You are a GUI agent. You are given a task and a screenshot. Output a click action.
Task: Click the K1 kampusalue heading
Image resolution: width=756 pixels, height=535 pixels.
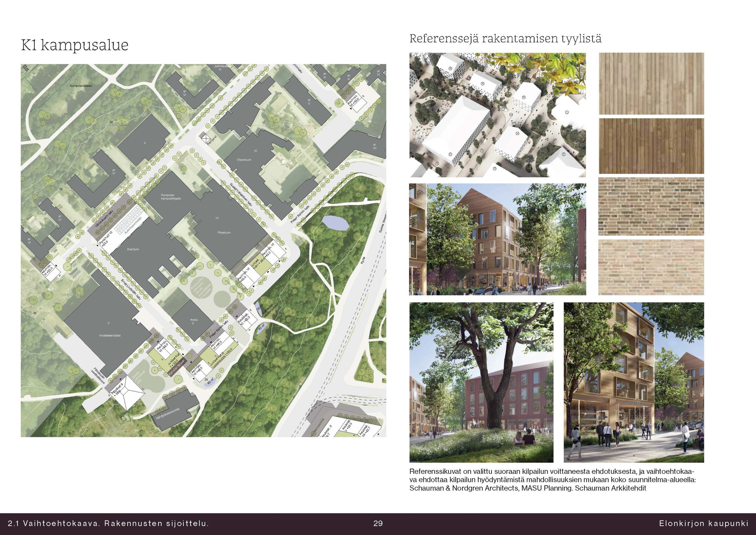coord(75,45)
